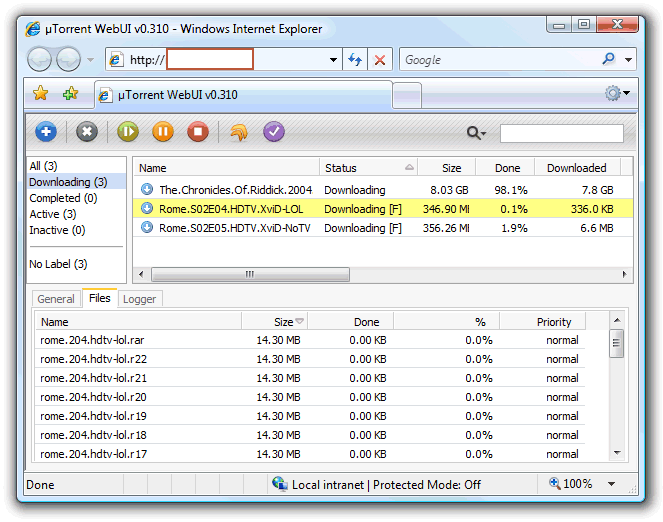Click the Google search box
Screen dimensions: 663x522
click(x=499, y=60)
